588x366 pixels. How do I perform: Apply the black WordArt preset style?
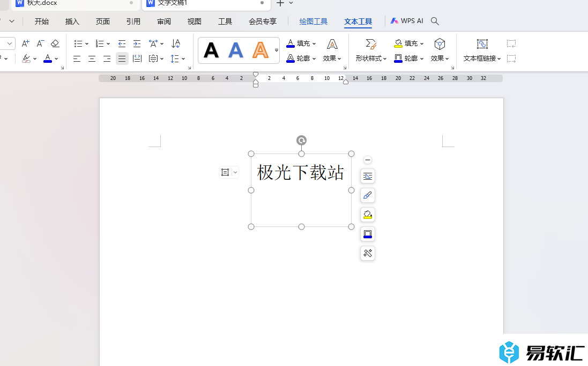[x=211, y=50]
